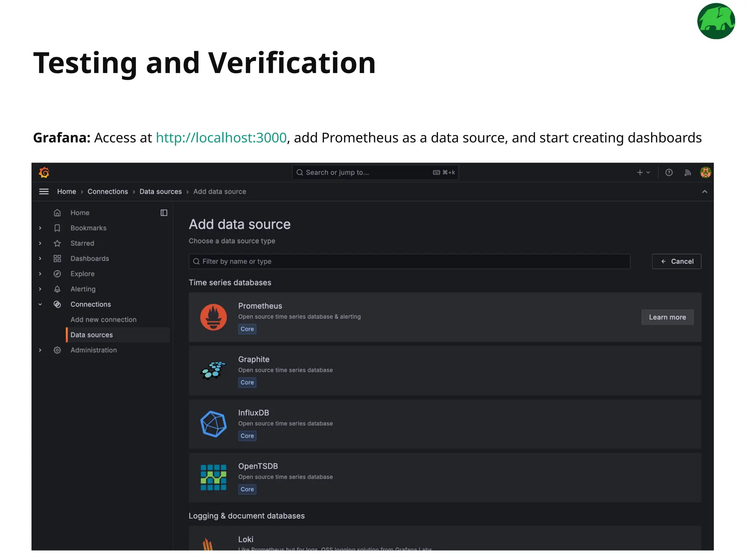
Task: Click Learn more for Prometheus
Action: [667, 317]
